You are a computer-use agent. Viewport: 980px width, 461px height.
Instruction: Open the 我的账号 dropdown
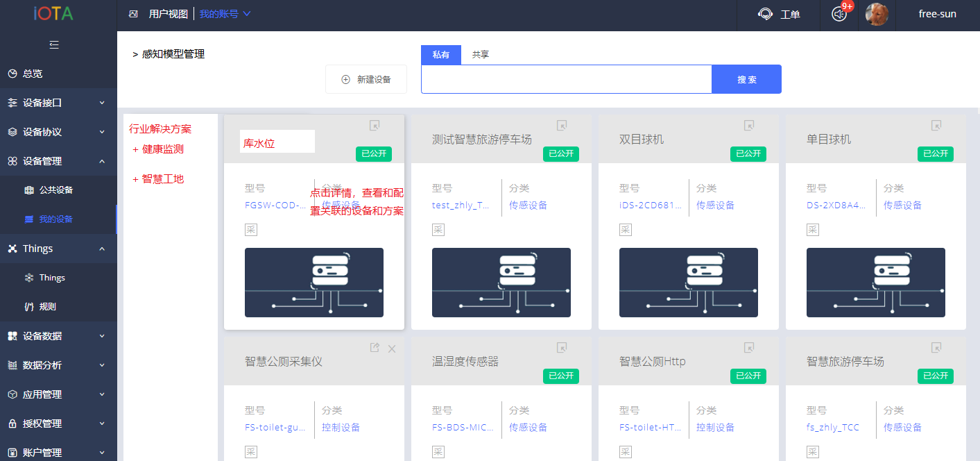(x=225, y=14)
